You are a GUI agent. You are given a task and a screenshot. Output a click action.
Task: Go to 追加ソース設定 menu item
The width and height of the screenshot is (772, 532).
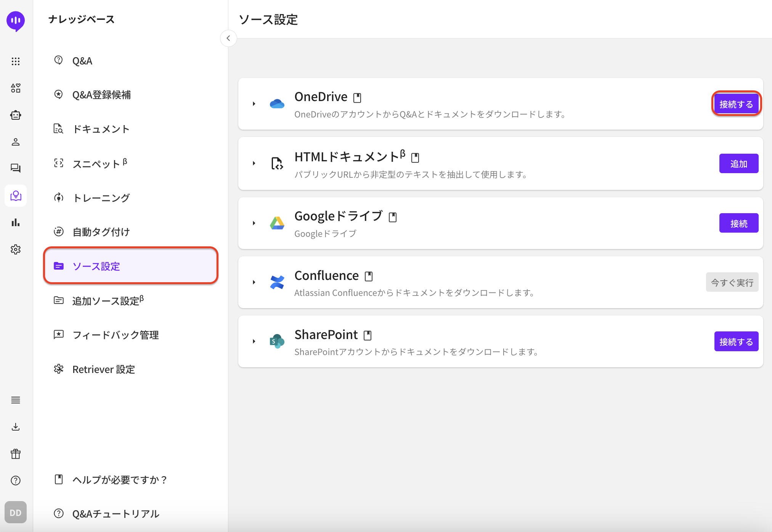pos(108,301)
